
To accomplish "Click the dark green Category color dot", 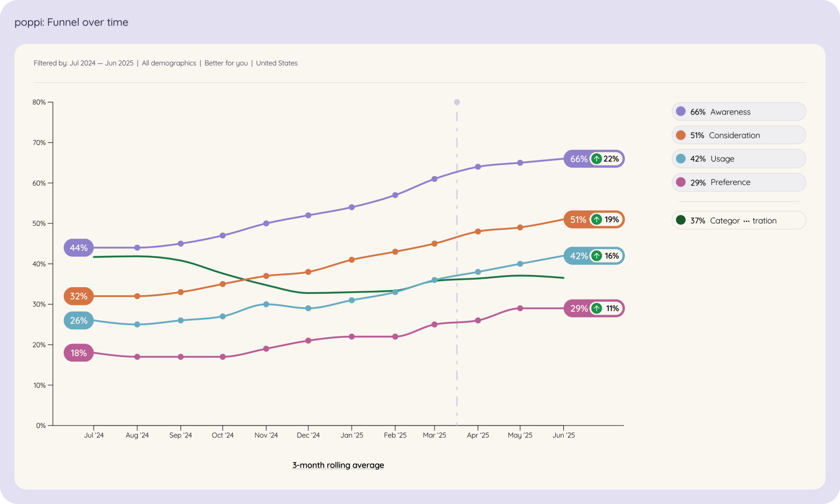I will point(681,220).
